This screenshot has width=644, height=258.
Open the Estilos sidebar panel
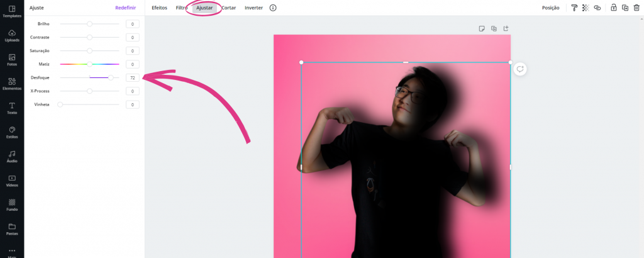click(x=12, y=132)
